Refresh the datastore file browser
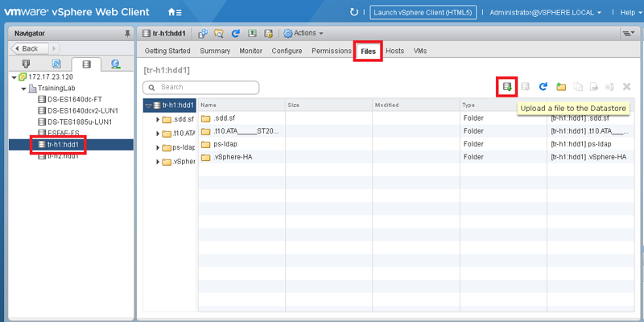644x322 pixels. tap(543, 87)
